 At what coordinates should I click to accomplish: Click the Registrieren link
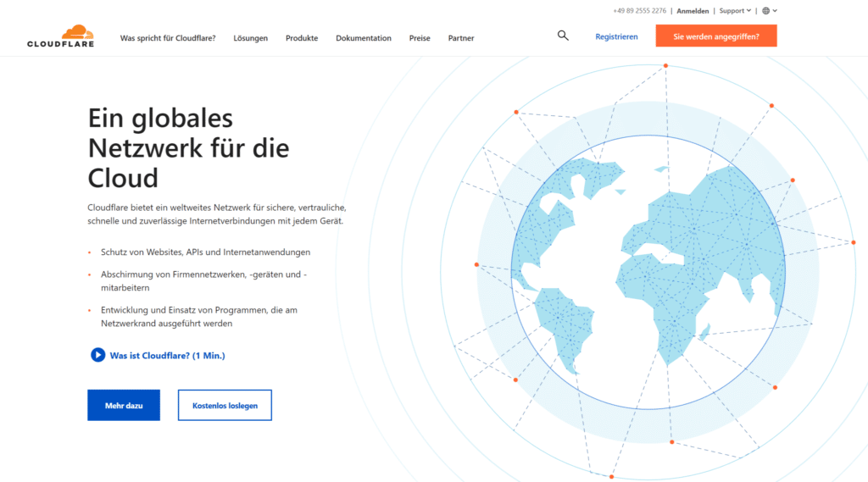(x=616, y=36)
